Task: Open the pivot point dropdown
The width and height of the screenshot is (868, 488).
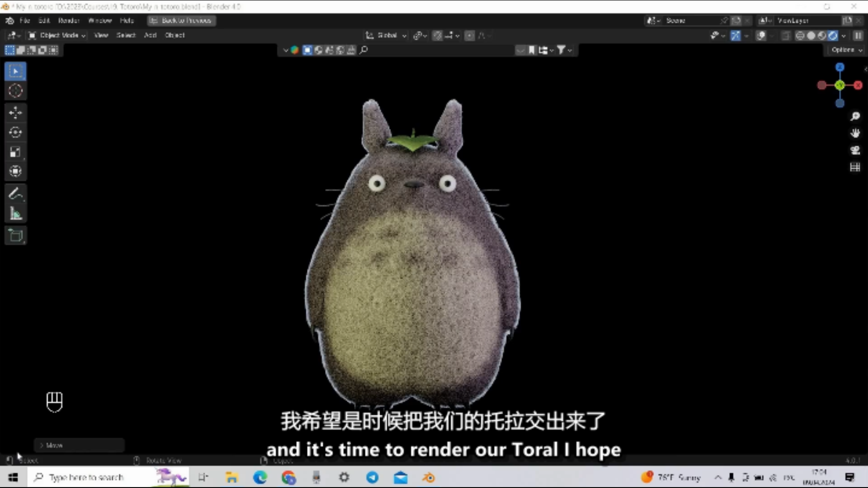Action: (420, 35)
